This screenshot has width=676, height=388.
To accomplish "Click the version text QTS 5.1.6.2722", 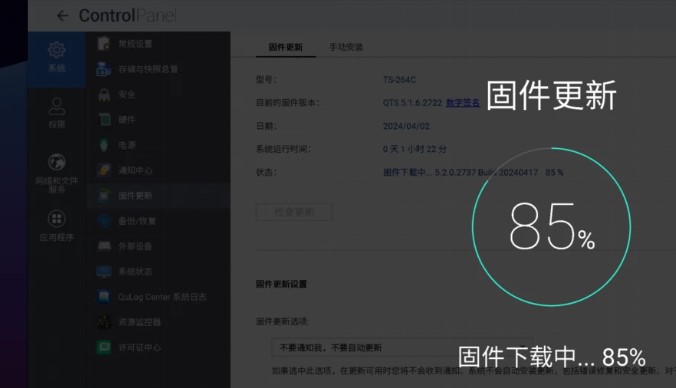I will click(x=413, y=103).
